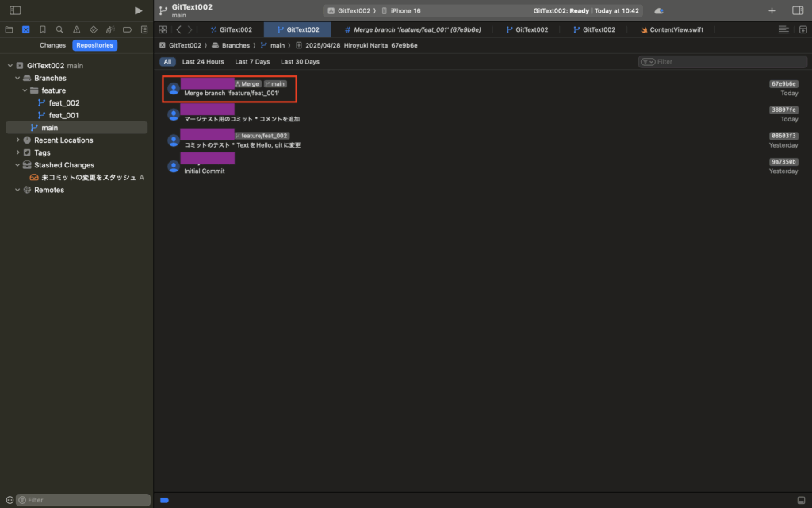Screen dimensions: 812x508
Task: Open the iPhone 16 destination selector
Action: pos(400,10)
